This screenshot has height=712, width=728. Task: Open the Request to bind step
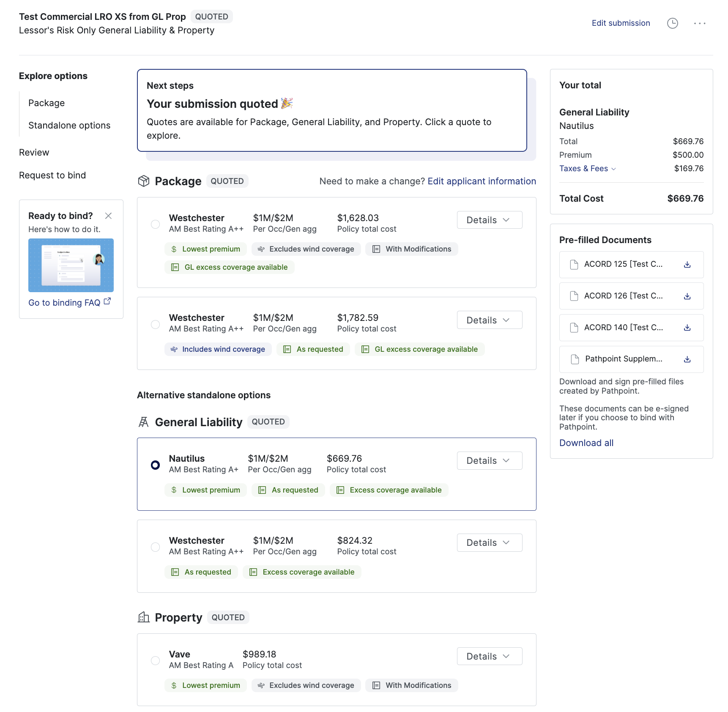52,175
